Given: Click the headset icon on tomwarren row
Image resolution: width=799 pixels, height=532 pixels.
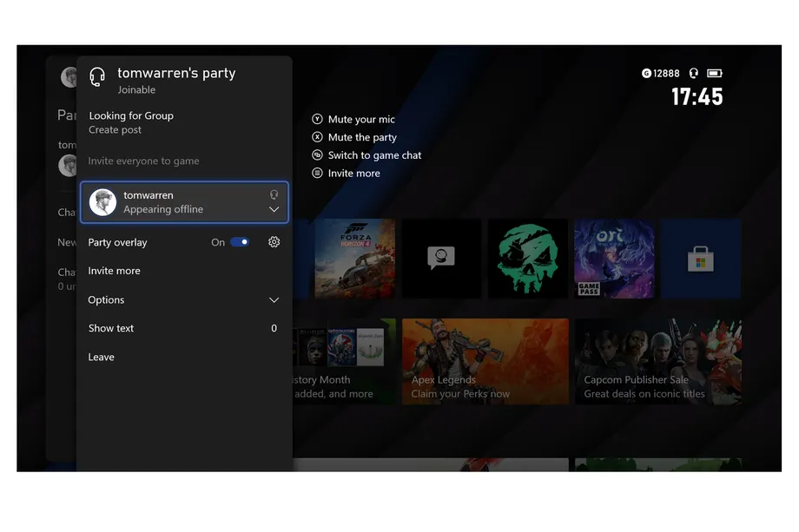Looking at the screenshot, I should tap(274, 194).
